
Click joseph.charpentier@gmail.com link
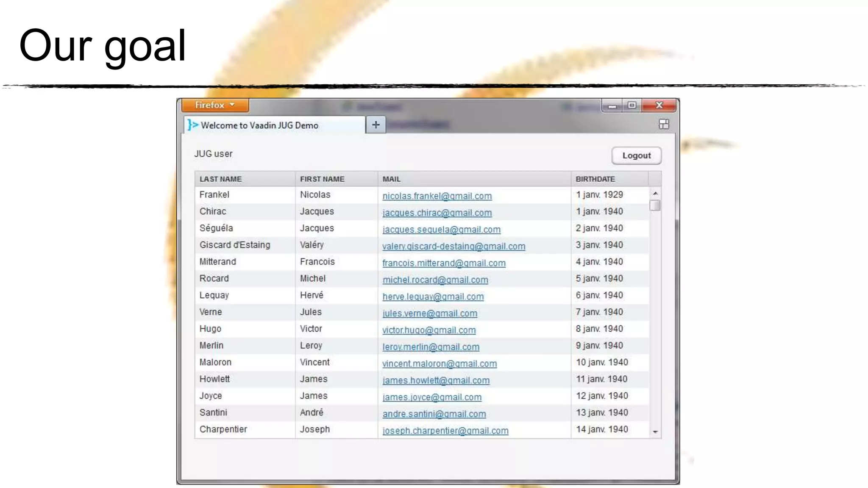[445, 431]
